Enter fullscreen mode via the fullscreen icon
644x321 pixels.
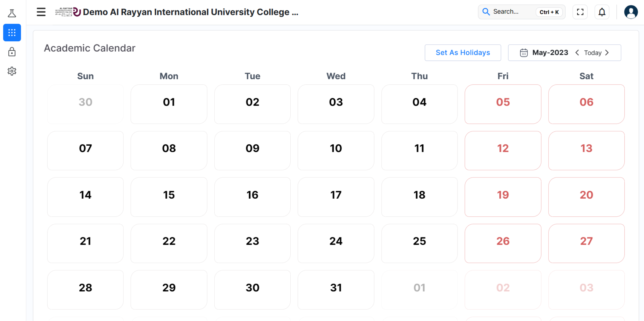click(x=580, y=12)
